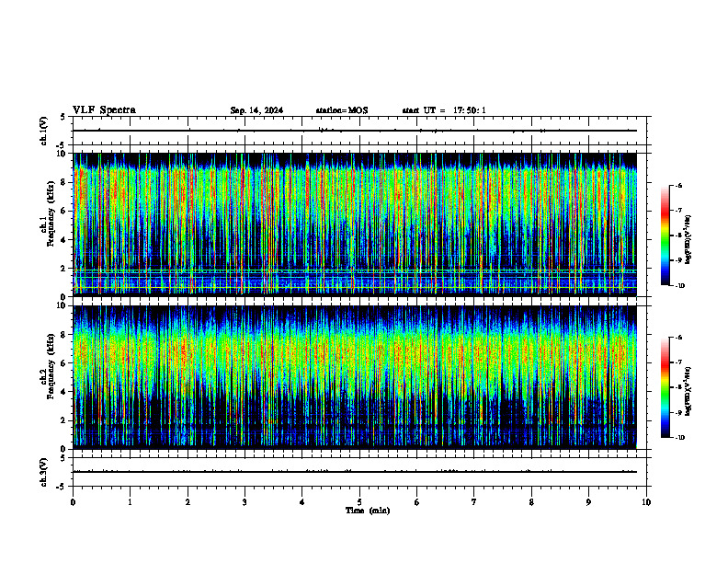This screenshot has height=563, width=728.
Task: Click the ch.2 spectrogram panel
Action: tap(355, 377)
